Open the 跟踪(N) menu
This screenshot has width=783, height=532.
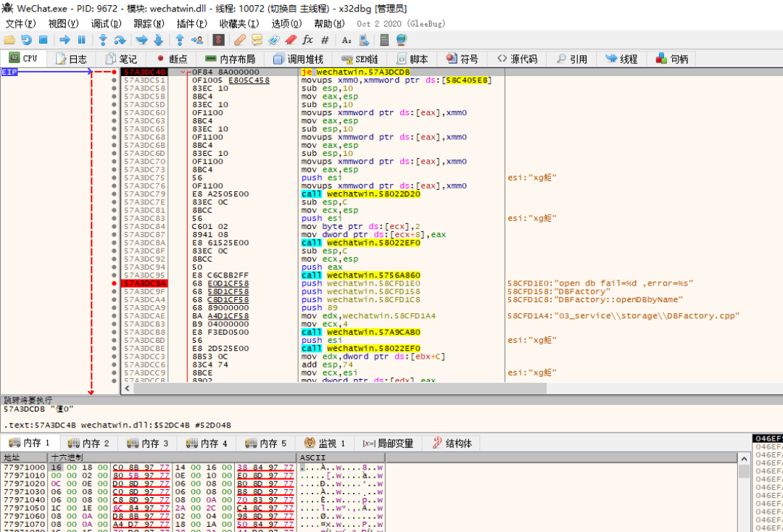tap(149, 23)
